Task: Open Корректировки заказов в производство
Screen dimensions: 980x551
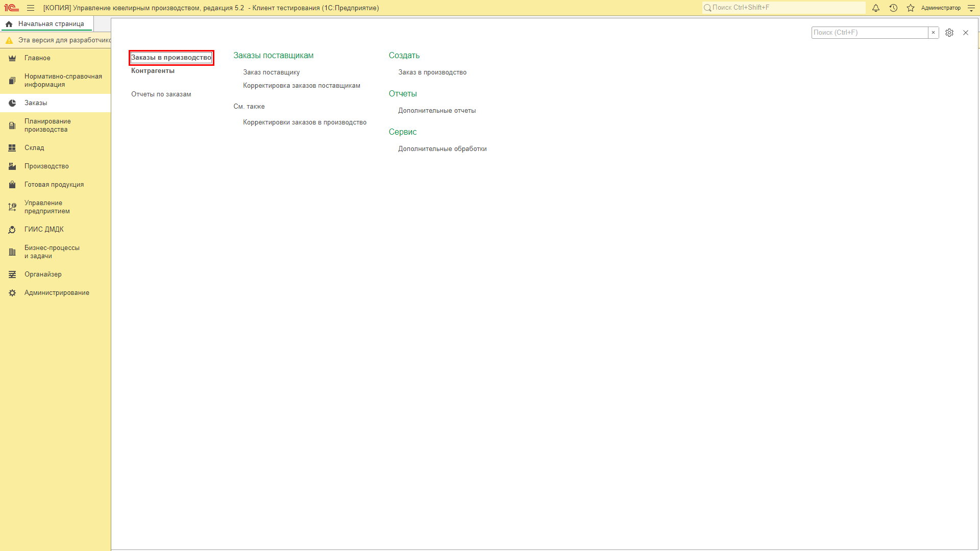Action: coord(305,122)
